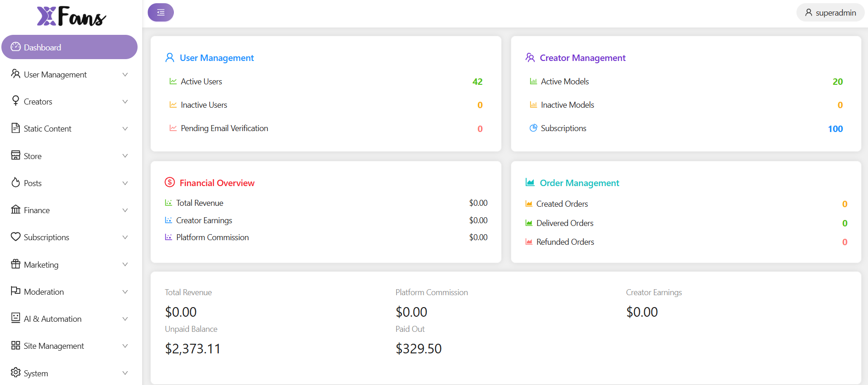Click the Static Content document icon

[x=16, y=128]
